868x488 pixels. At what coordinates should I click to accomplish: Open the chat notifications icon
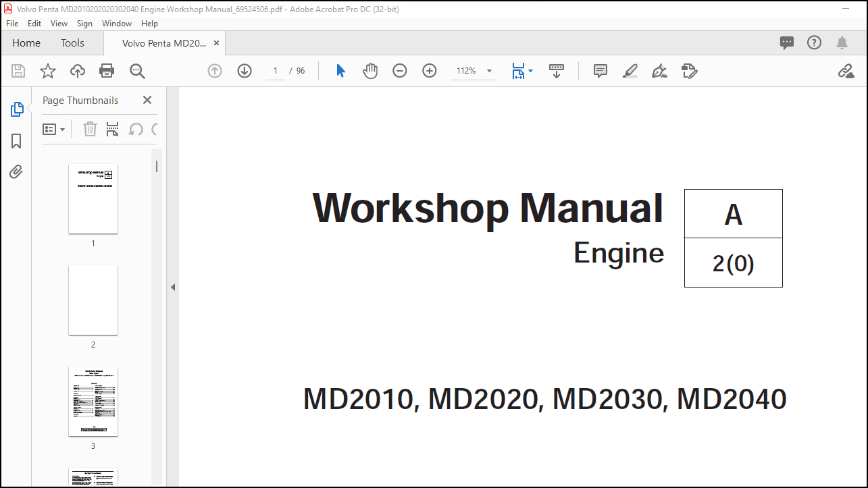(787, 43)
